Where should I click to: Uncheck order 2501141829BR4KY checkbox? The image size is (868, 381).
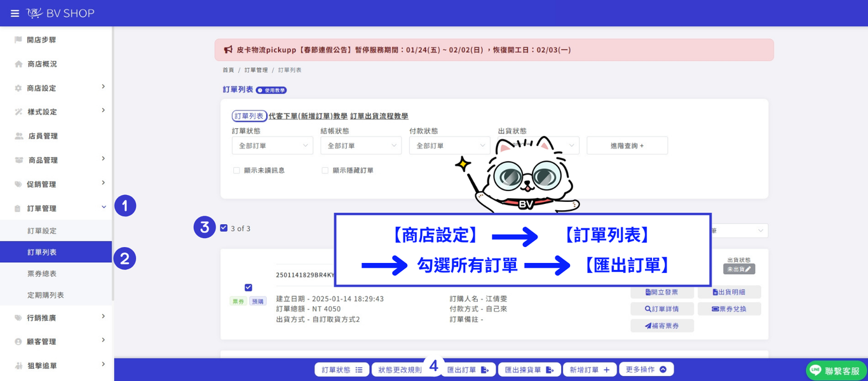pyautogui.click(x=248, y=288)
